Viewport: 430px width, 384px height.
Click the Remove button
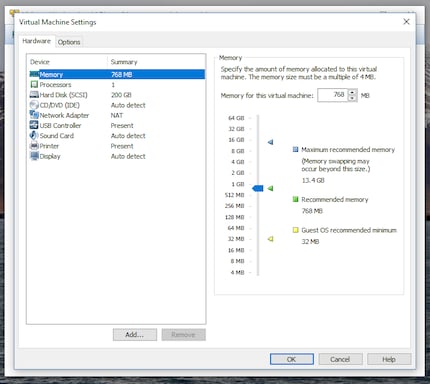[184, 335]
